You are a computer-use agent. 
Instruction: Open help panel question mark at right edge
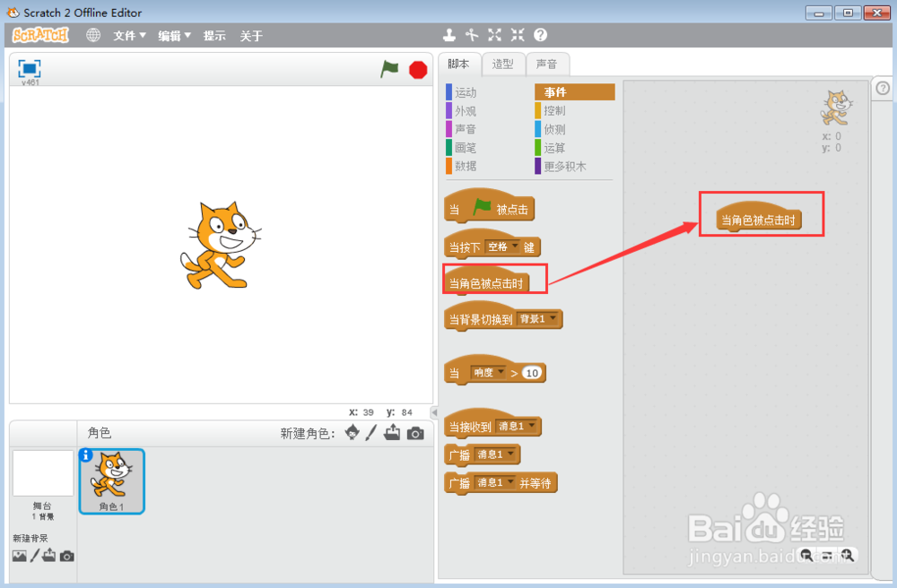pyautogui.click(x=883, y=89)
